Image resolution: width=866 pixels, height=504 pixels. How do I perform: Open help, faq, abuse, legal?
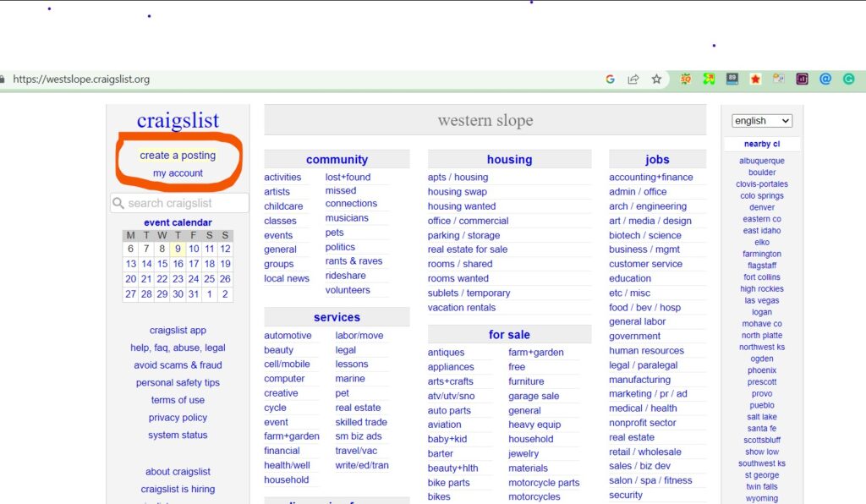178,348
